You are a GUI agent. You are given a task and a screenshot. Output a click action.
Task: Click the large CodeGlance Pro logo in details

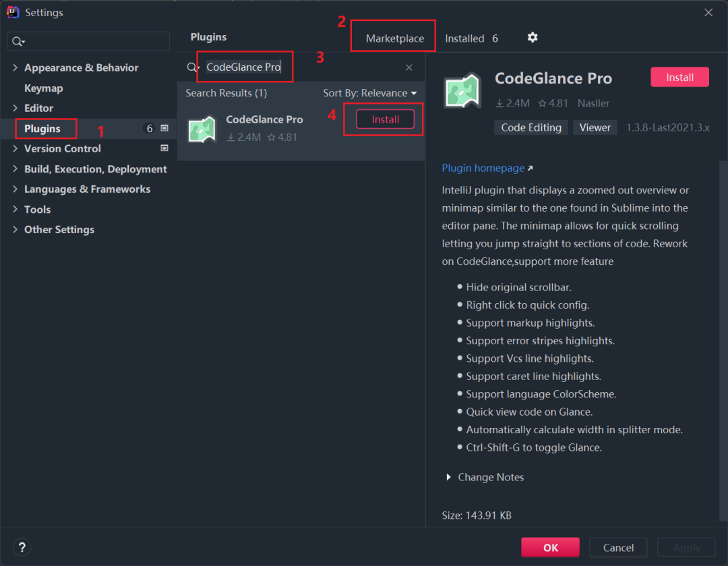coord(462,90)
